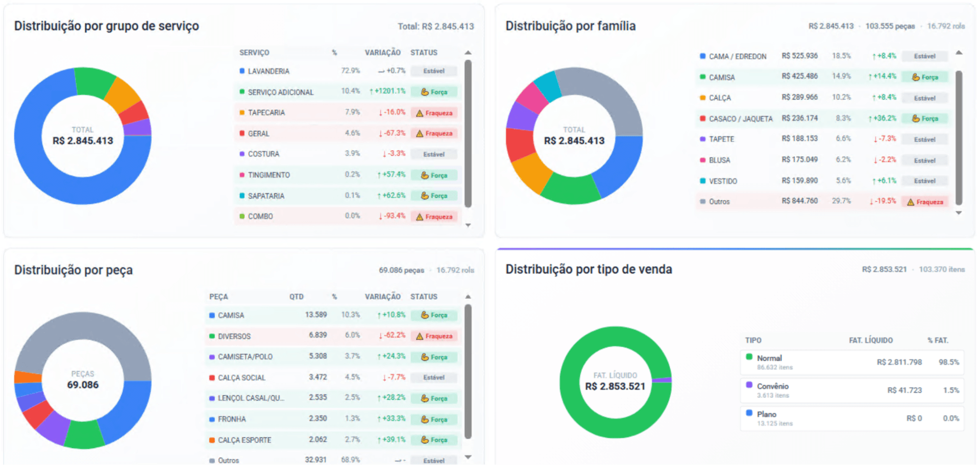The width and height of the screenshot is (980, 471).
Task: Click the SERVIÇO ADICIONAL Força status badge
Action: [x=434, y=92]
